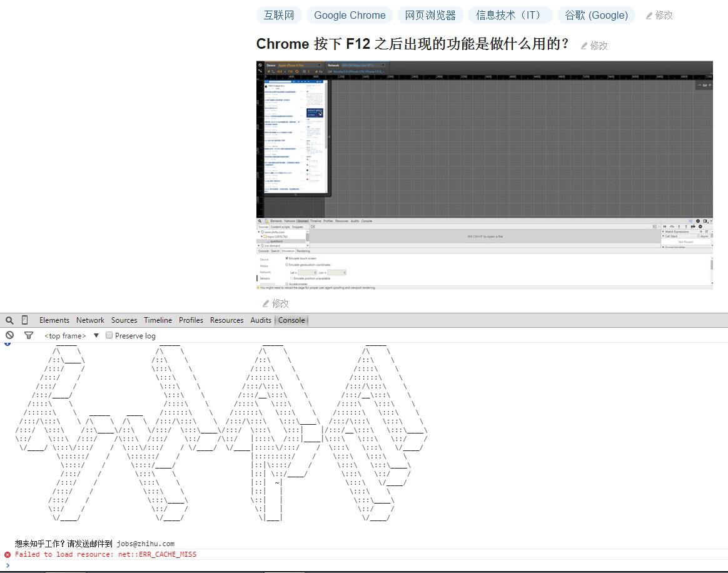Open the Timeline tab

pyautogui.click(x=158, y=320)
